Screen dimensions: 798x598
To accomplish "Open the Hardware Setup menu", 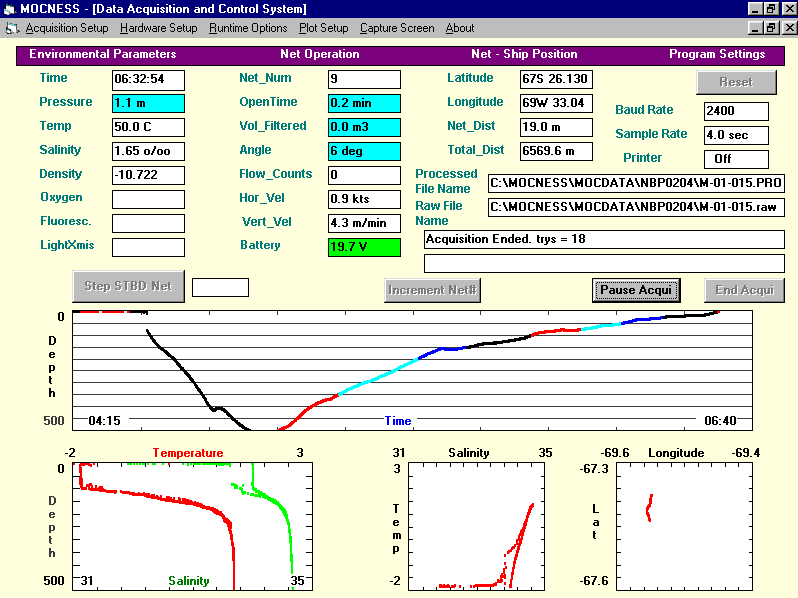I will point(158,28).
